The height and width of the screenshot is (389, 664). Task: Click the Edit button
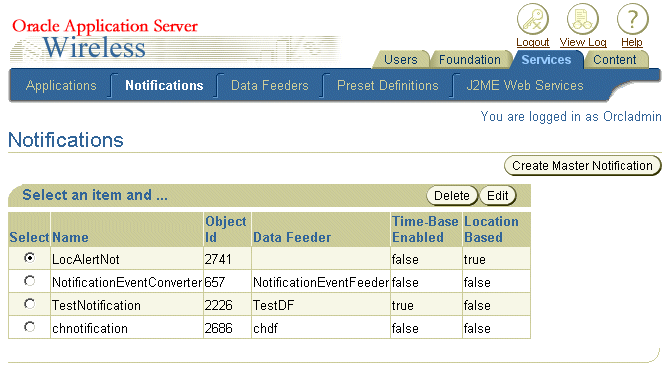click(498, 196)
